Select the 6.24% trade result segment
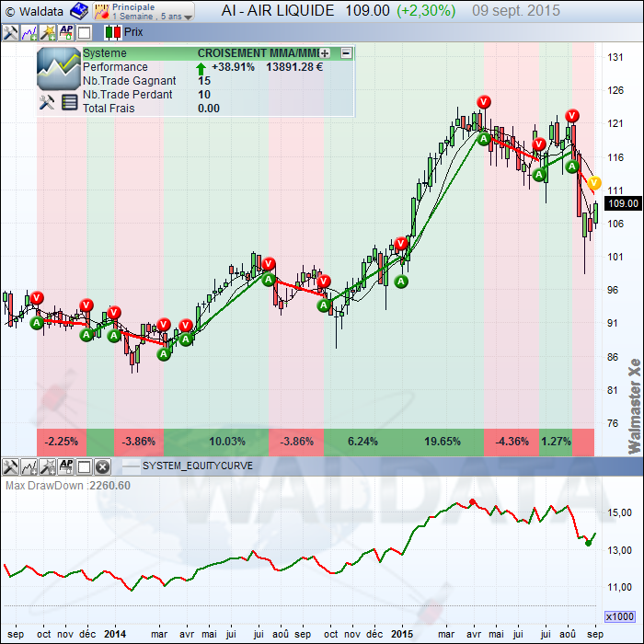The width and height of the screenshot is (644, 644). [x=362, y=442]
